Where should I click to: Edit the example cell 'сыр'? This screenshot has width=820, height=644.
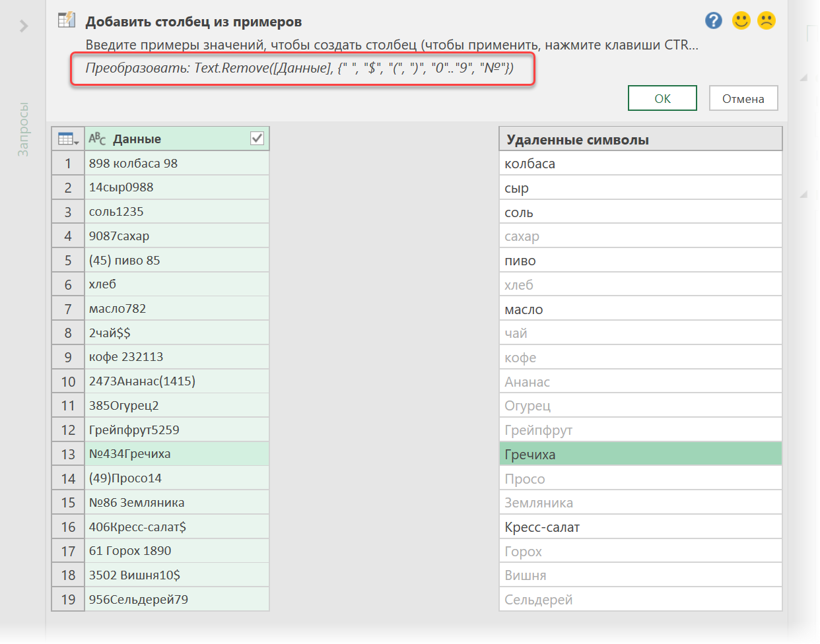click(x=640, y=188)
